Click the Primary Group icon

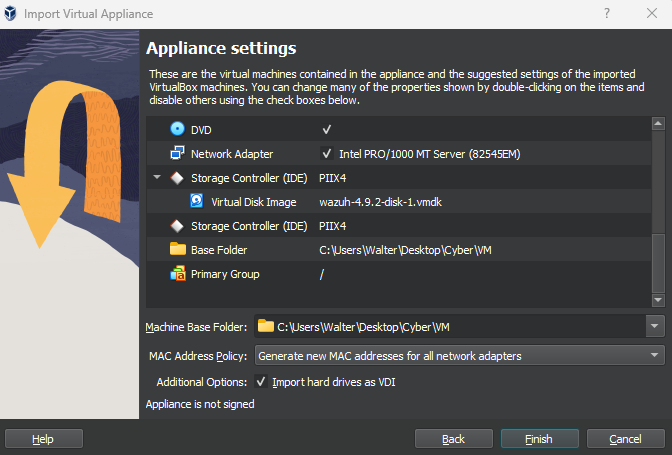tap(178, 274)
